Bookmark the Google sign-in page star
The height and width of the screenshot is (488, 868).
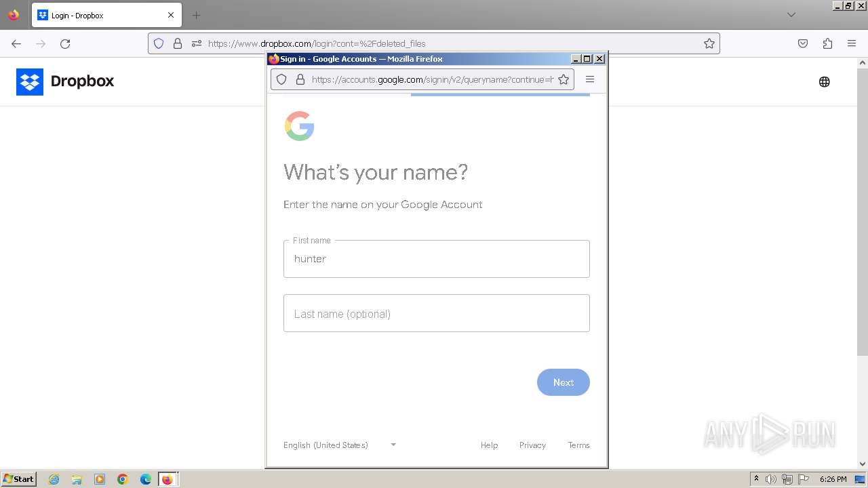(564, 79)
